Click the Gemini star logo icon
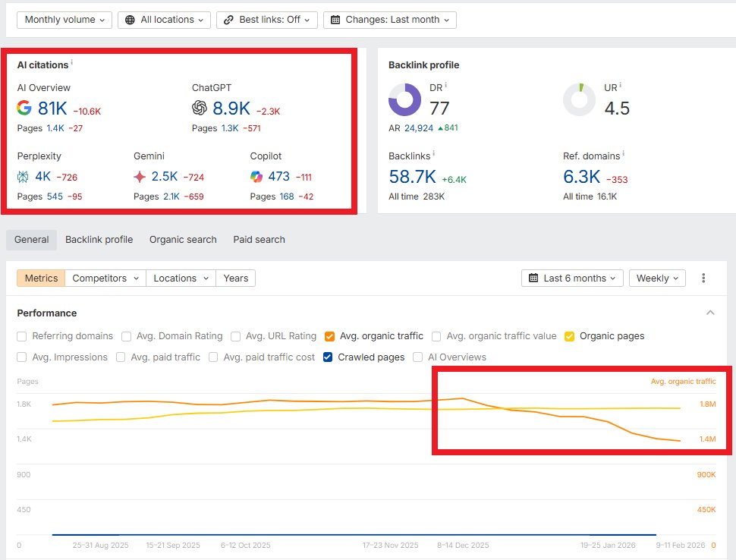 click(140, 177)
